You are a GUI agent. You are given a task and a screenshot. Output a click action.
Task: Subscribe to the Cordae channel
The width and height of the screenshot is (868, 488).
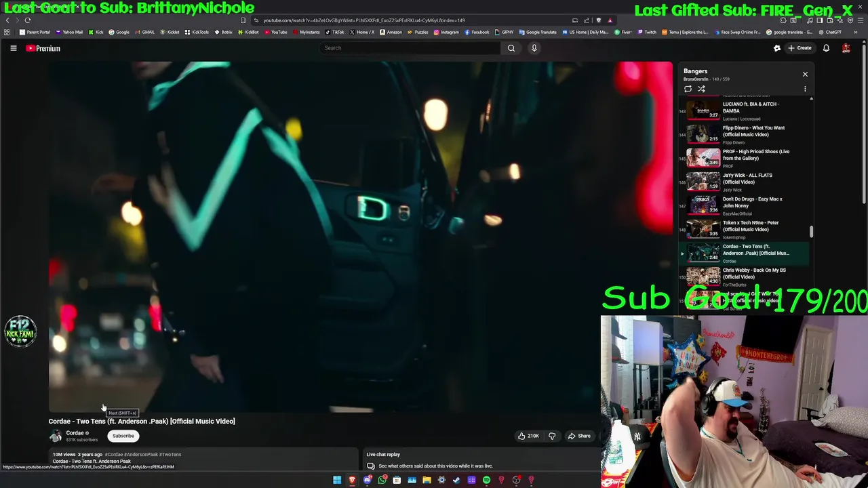[123, 436]
